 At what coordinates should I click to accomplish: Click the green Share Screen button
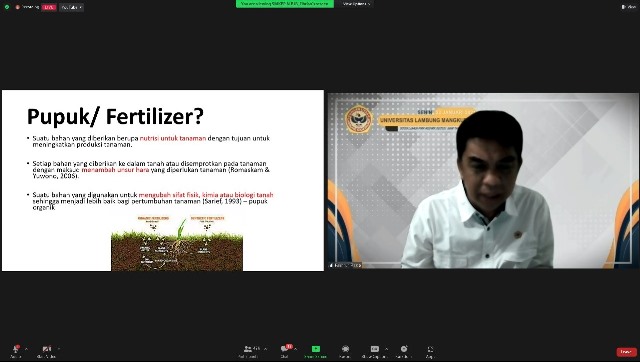[x=316, y=351]
